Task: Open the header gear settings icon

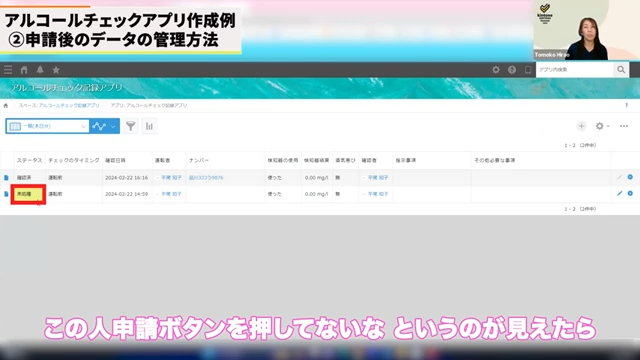Action: click(x=496, y=70)
